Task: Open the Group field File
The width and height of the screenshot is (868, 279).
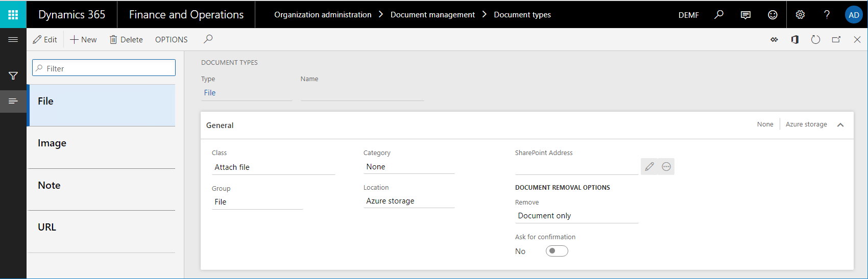Action: tap(257, 202)
